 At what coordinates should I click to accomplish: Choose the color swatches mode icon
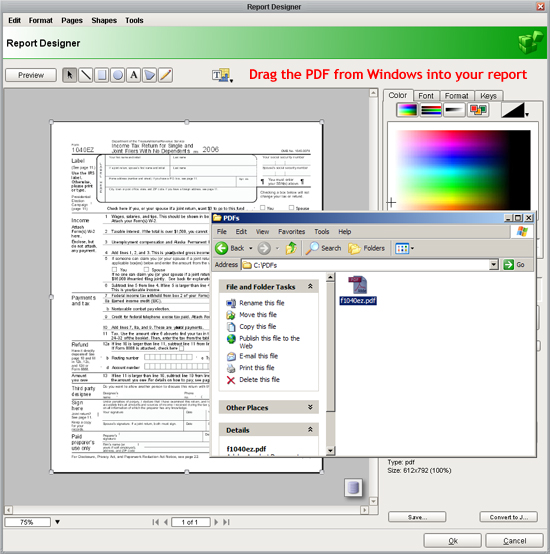(478, 110)
